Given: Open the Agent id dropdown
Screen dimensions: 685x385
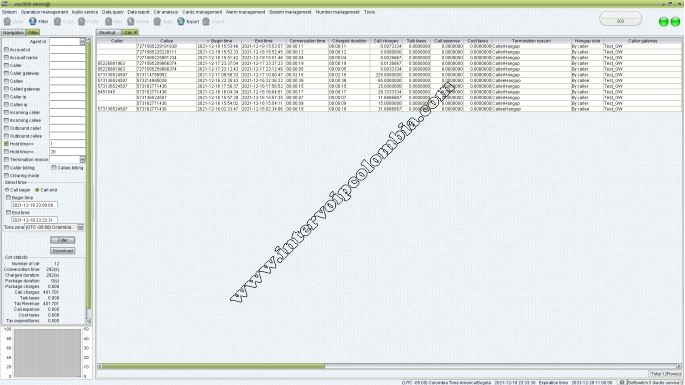Looking at the screenshot, I should [82, 41].
